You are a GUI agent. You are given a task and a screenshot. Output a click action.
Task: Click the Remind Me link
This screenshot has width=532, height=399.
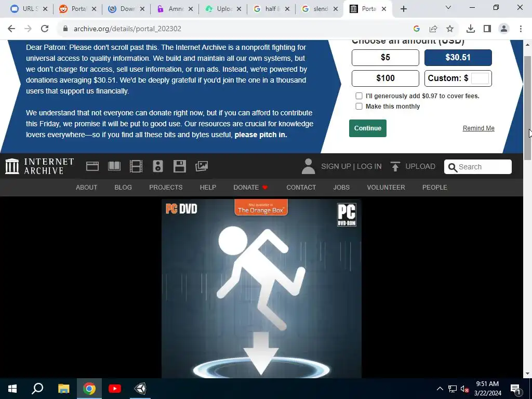pos(478,128)
